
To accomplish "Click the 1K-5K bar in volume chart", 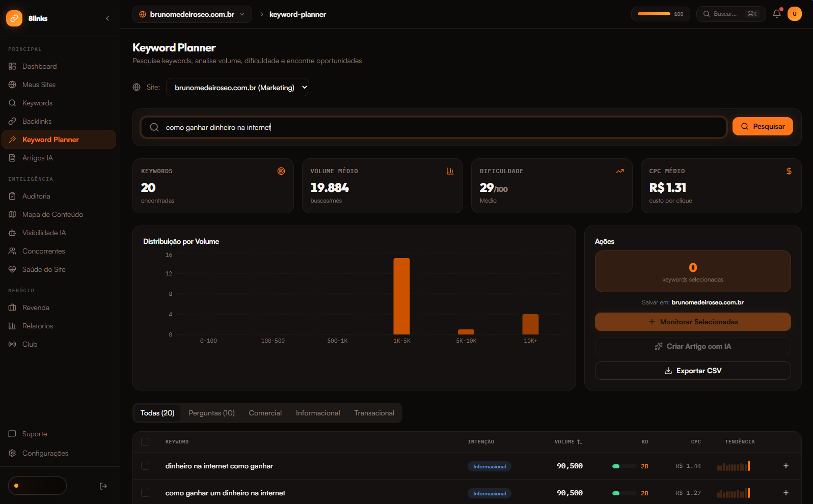I will (x=401, y=296).
